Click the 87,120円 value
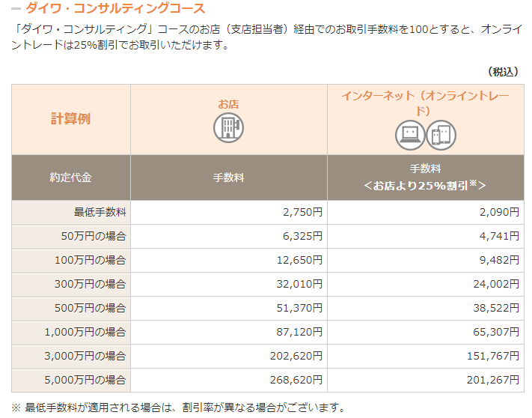 pos(299,332)
